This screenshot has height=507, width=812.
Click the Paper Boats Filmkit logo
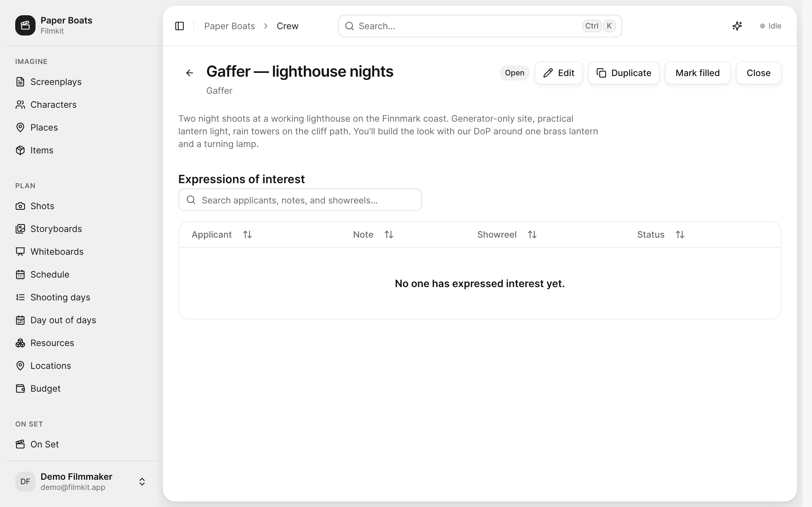(x=25, y=25)
